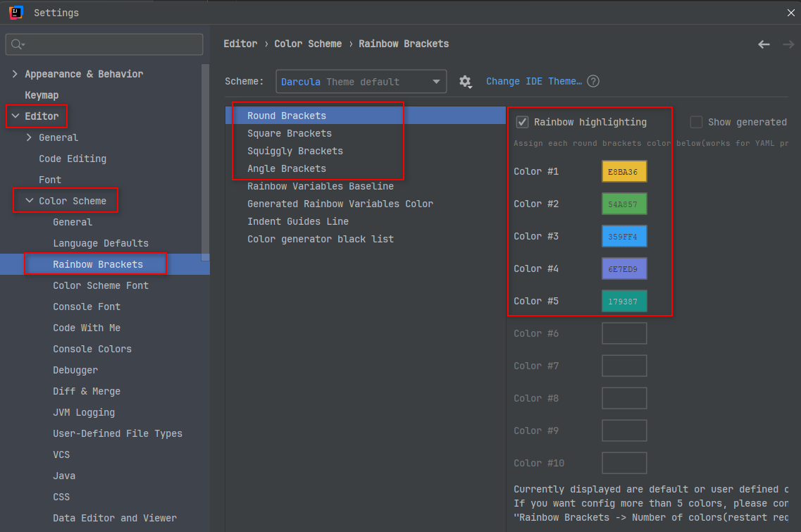Click the empty Color #6 swatch
Image resolution: width=801 pixels, height=532 pixels.
point(624,334)
